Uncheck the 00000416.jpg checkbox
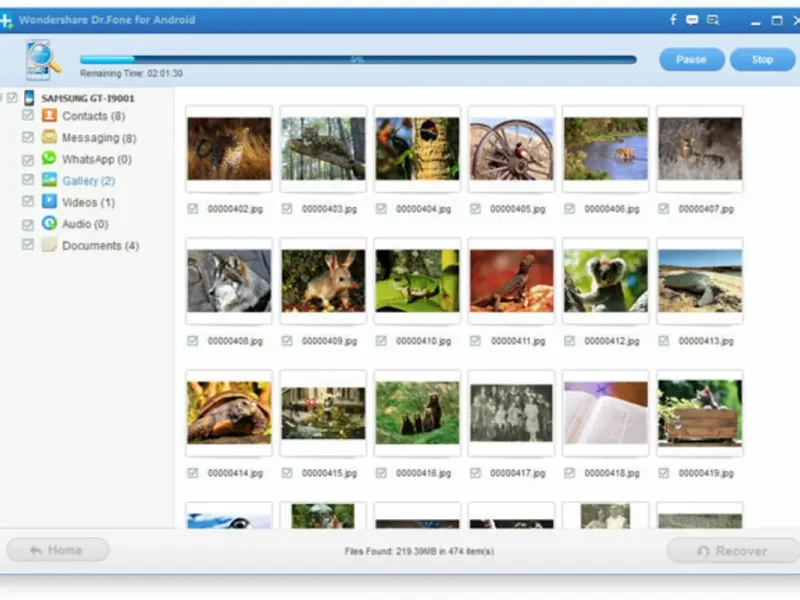Viewport: 800px width, 600px height. (381, 473)
